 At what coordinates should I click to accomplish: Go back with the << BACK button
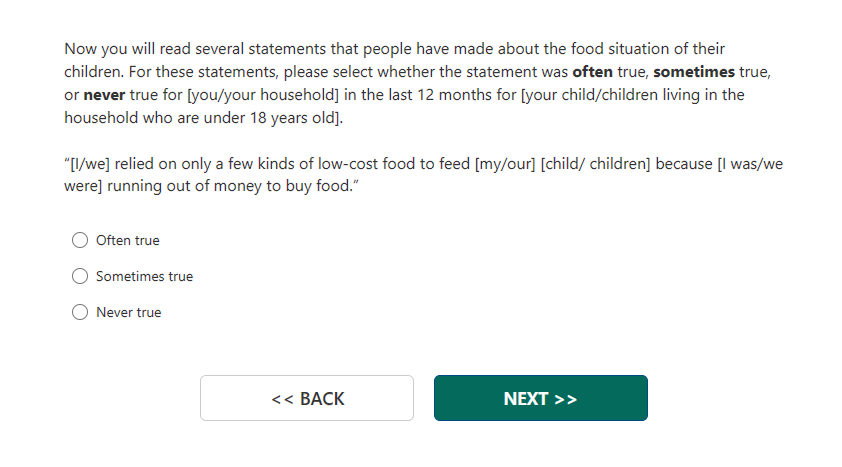[x=306, y=398]
